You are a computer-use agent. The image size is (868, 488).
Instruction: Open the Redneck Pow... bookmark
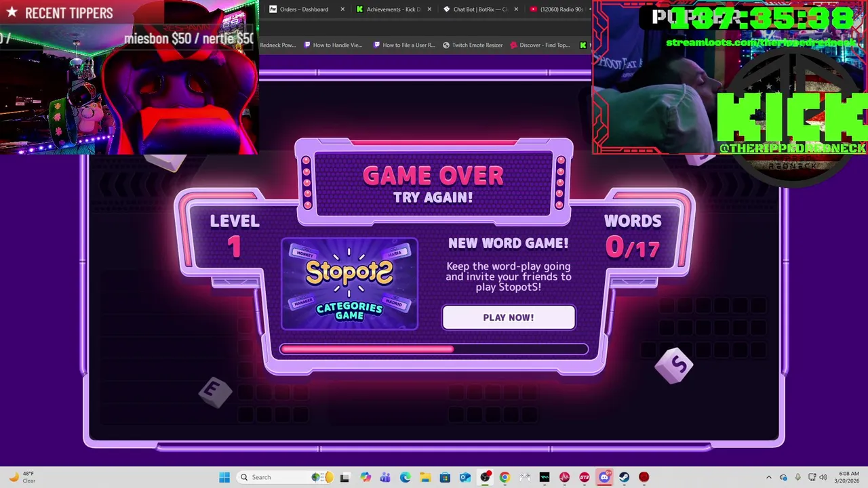point(277,45)
